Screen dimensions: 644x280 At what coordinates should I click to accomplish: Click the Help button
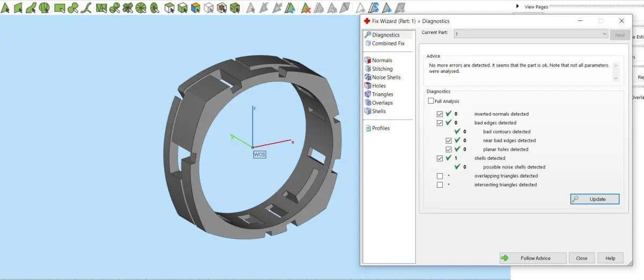610,258
